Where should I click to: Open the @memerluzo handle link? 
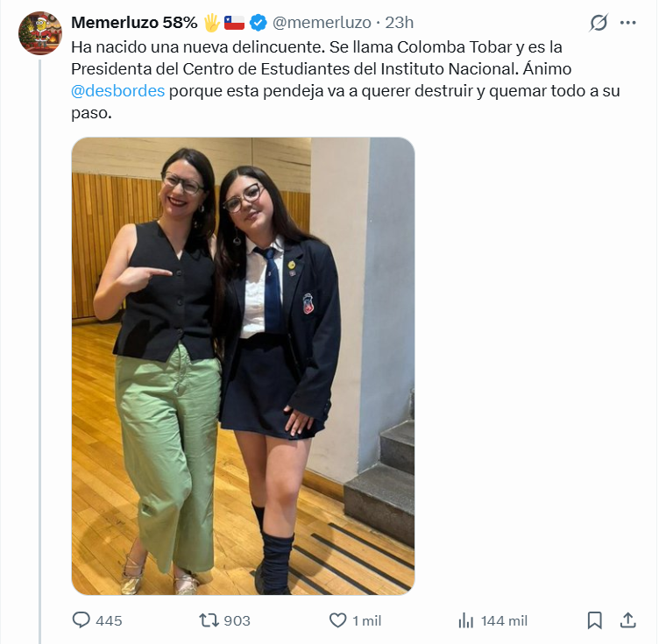322,22
